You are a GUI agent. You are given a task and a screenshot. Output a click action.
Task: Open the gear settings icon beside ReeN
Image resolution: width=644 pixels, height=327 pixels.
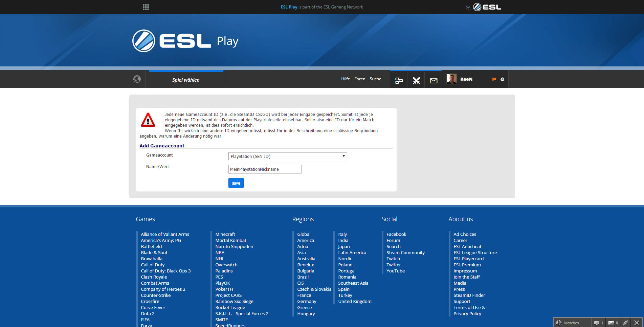pyautogui.click(x=502, y=79)
